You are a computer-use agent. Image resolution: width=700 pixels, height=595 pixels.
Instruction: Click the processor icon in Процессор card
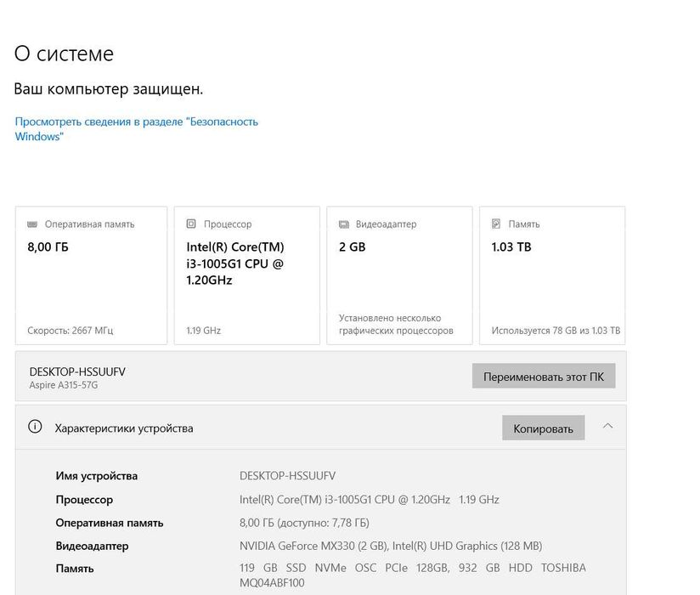(191, 224)
